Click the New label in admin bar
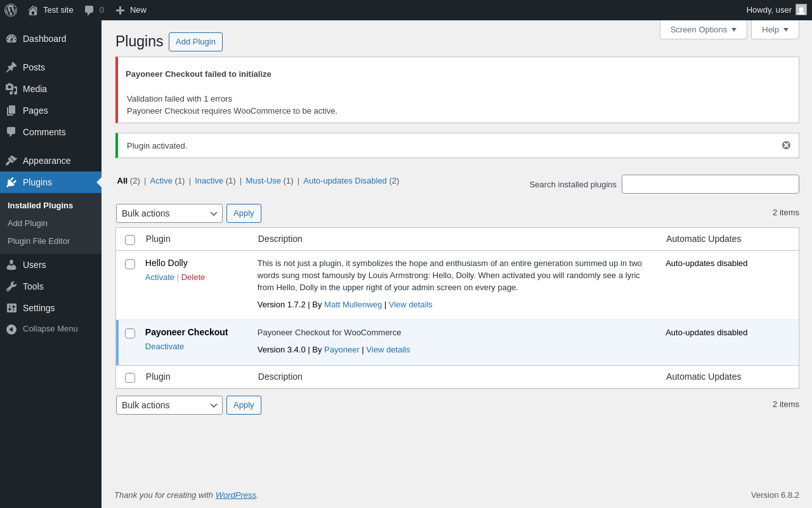The image size is (812, 508). 138,10
